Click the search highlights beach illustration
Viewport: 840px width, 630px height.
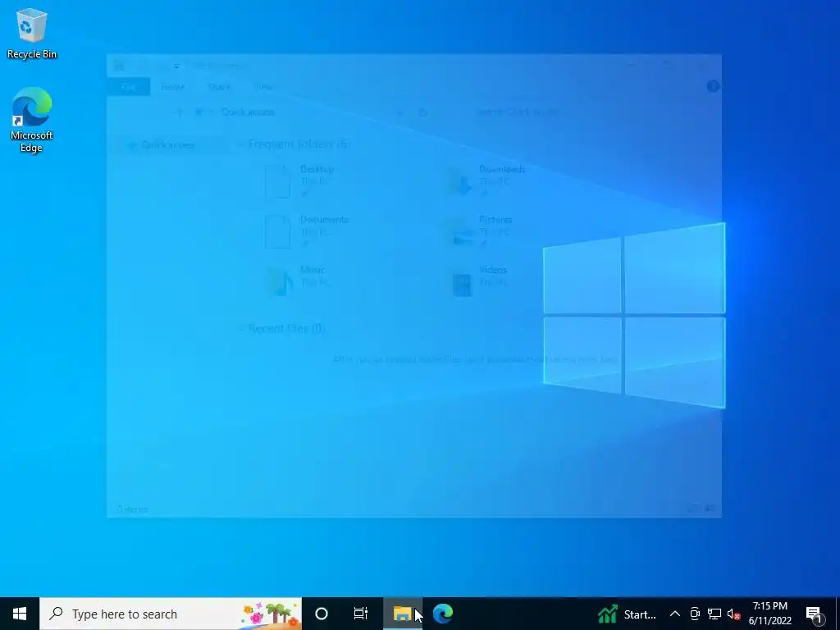point(270,614)
